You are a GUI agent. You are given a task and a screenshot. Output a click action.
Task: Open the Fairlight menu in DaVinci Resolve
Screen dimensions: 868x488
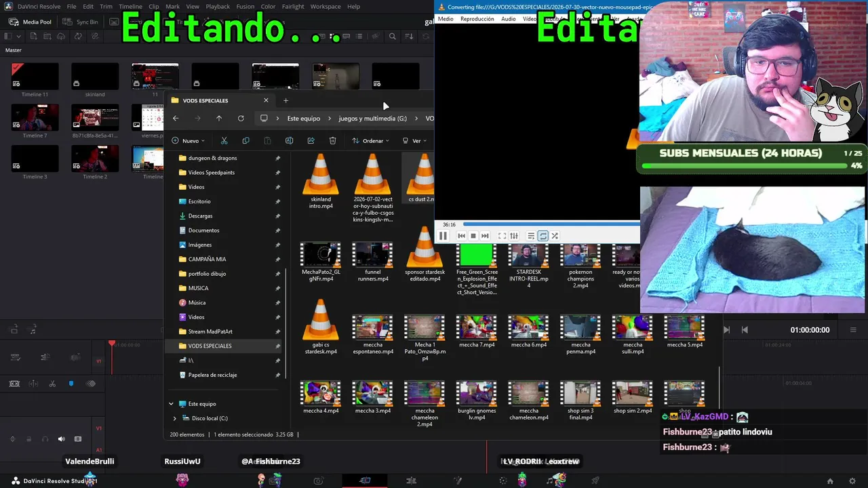click(x=293, y=7)
